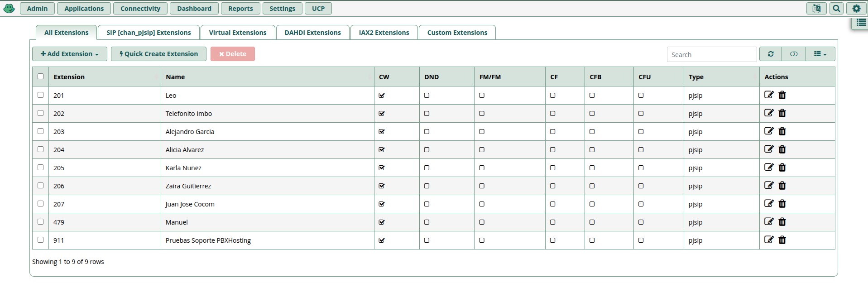
Task: Switch to the All Extensions tab
Action: click(67, 33)
